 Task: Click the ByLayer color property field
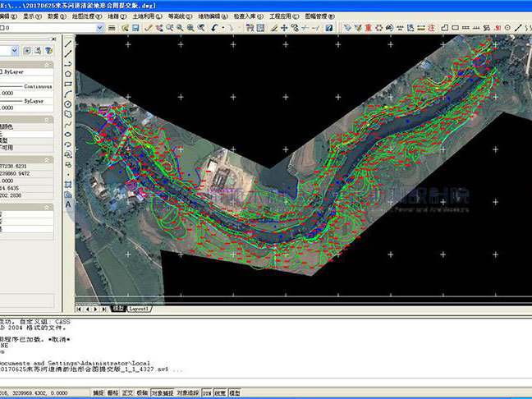coord(27,72)
